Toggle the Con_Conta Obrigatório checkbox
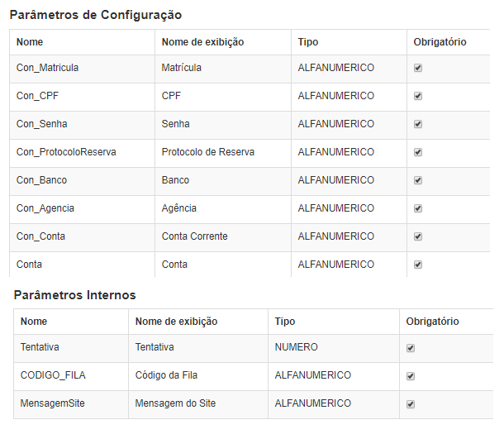This screenshot has height=434, width=504. coord(418,236)
